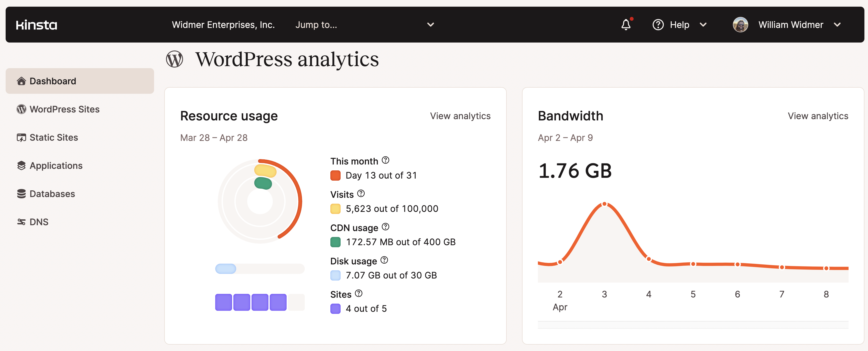Viewport: 868px width, 351px height.
Task: Click '7.07 GB out of 30 GB' value
Action: 391,275
